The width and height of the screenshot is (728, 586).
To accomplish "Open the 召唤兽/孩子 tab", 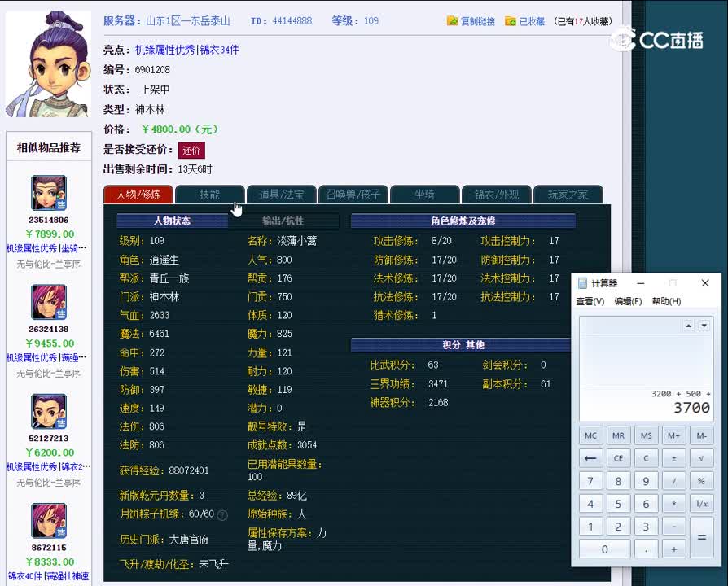I will tap(353, 195).
